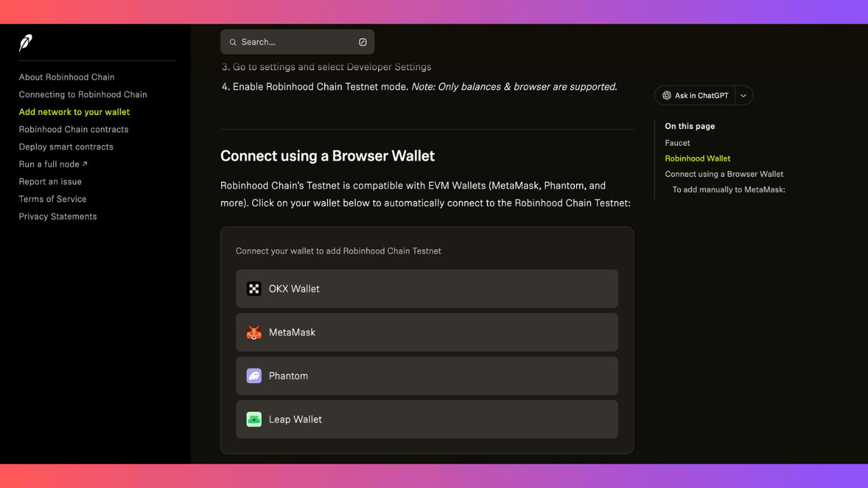Click inside the Search input field
Image resolution: width=868 pixels, height=488 pixels.
(292, 41)
